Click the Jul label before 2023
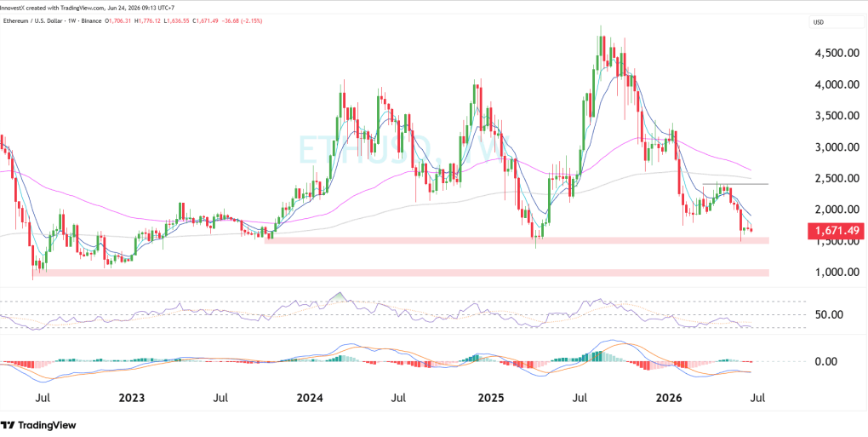 pyautogui.click(x=43, y=398)
